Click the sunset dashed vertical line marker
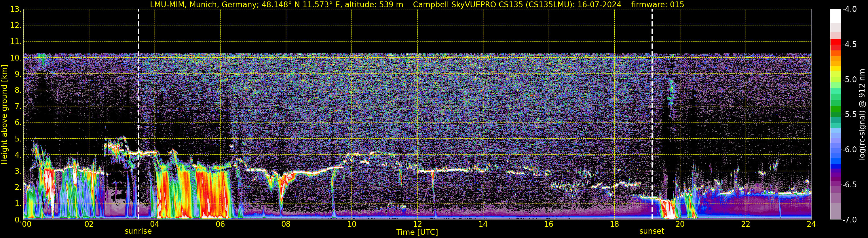Screen dimensions: 868x238 click(652, 114)
